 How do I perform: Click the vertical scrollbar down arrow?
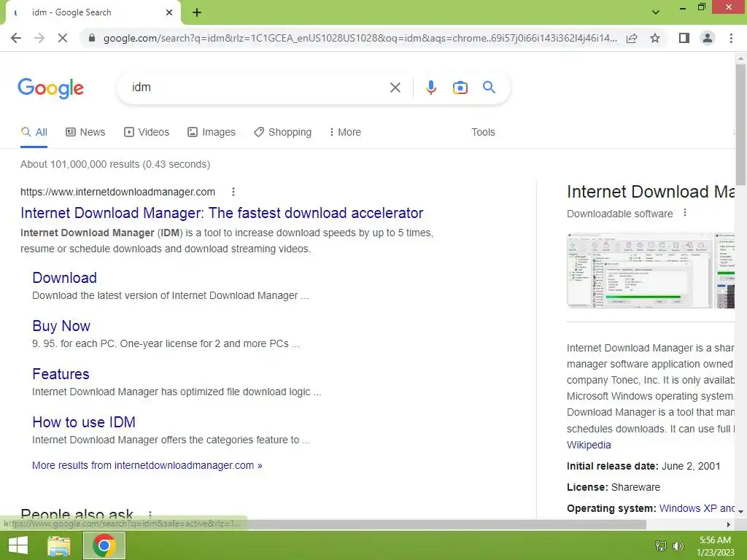[740, 511]
